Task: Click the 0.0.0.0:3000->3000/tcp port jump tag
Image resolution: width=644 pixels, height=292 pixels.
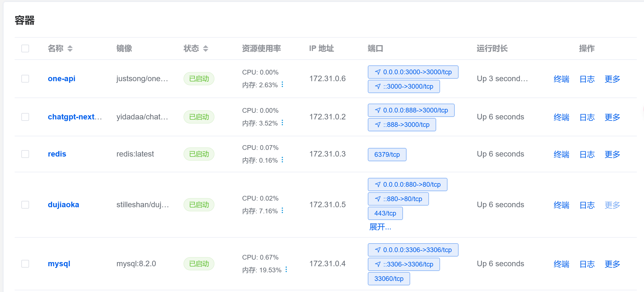Action: pos(413,72)
